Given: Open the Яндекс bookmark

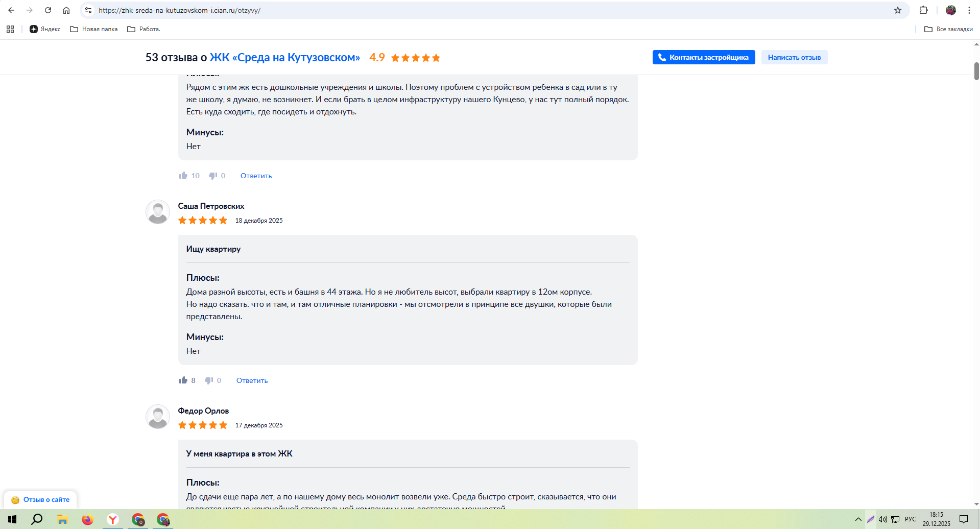Looking at the screenshot, I should (x=45, y=29).
